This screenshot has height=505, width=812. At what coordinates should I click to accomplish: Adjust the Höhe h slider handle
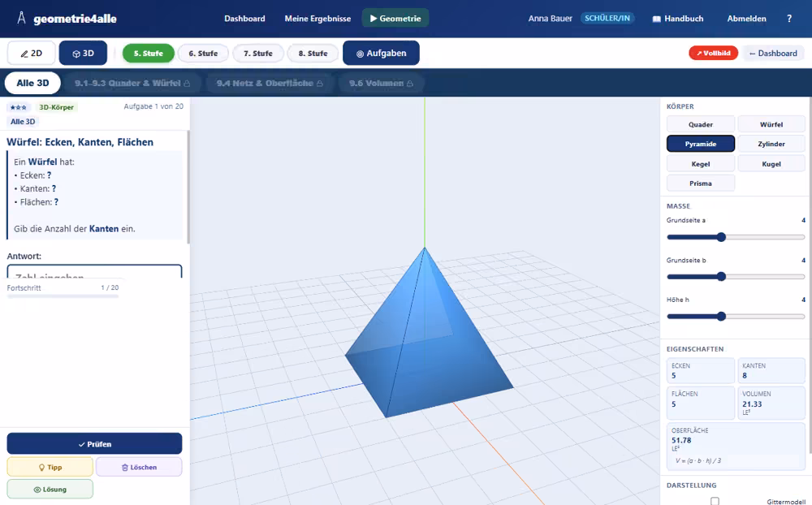pos(721,317)
